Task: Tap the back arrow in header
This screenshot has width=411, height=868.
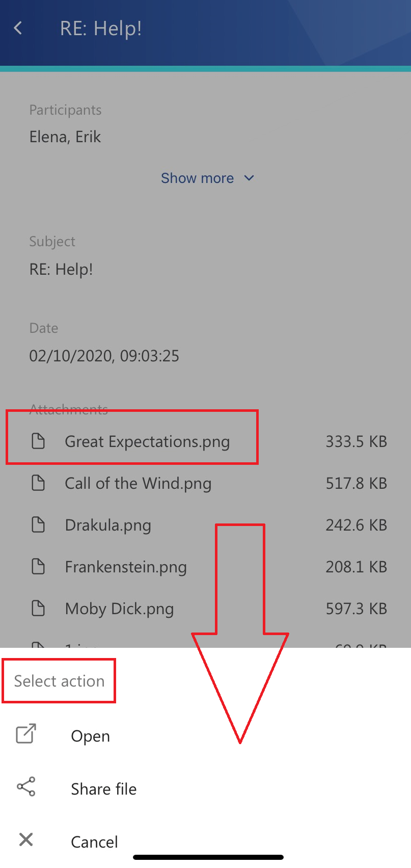Action: point(18,28)
